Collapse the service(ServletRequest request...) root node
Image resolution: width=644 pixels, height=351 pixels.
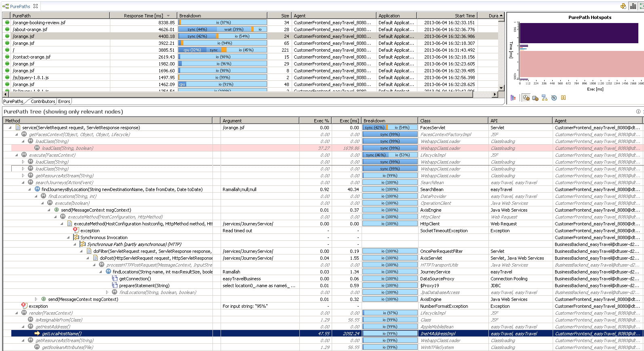point(10,128)
